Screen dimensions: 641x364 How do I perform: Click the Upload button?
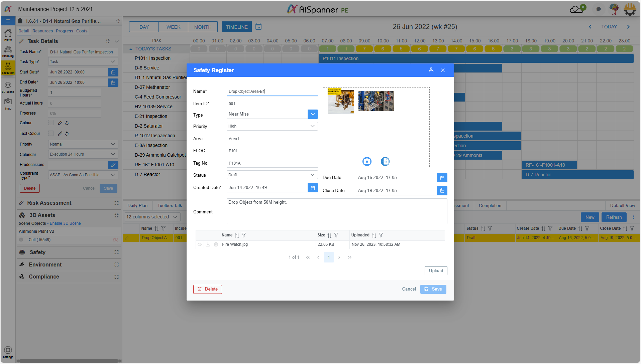(x=436, y=271)
